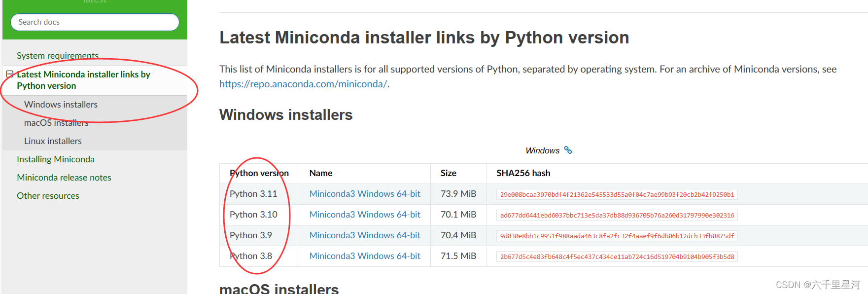Viewport: 868px width, 294px height.
Task: Click the Windows caption permalink icon
Action: (568, 150)
